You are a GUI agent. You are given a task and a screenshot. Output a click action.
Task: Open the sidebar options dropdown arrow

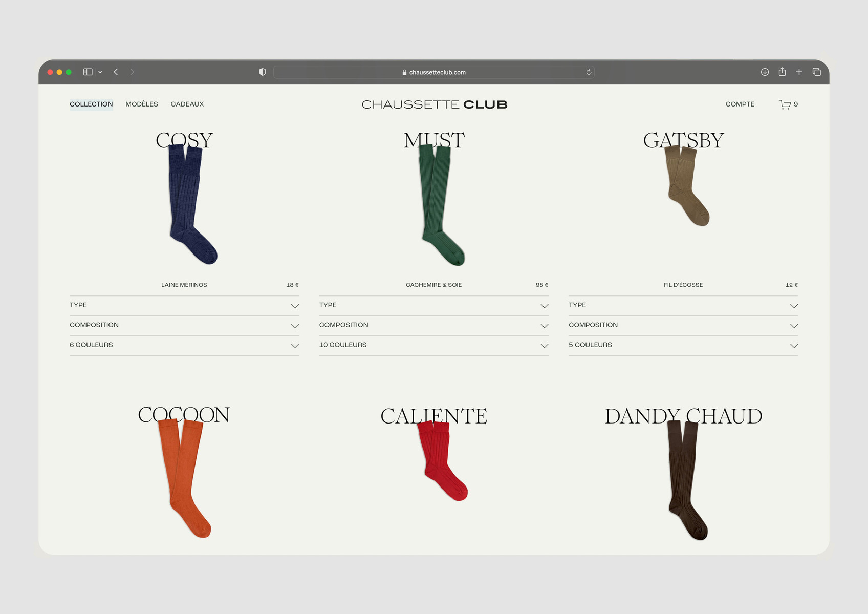(100, 72)
